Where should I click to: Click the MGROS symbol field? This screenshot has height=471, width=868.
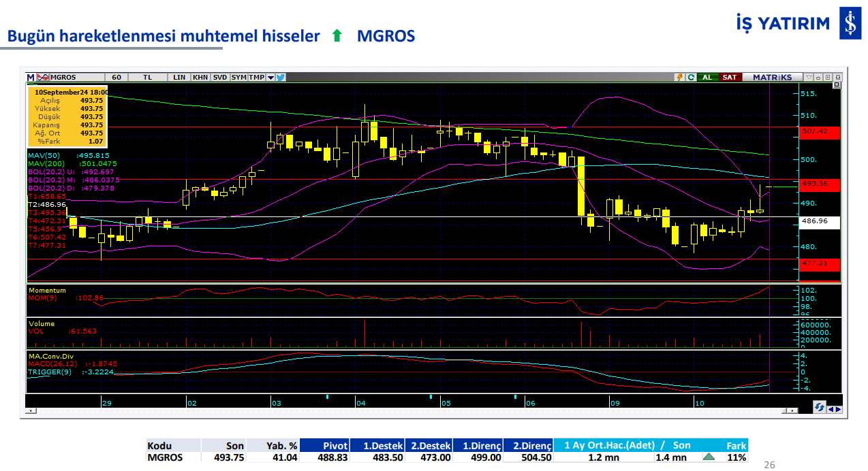pos(75,78)
